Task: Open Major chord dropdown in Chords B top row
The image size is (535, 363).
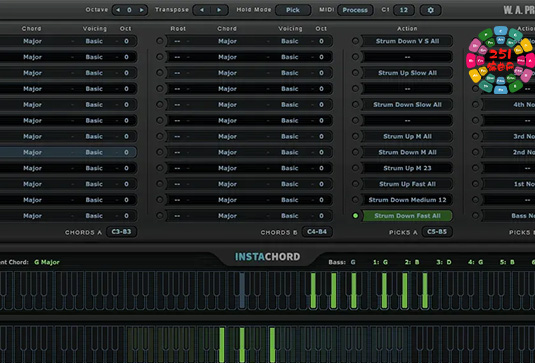Action: tap(228, 41)
